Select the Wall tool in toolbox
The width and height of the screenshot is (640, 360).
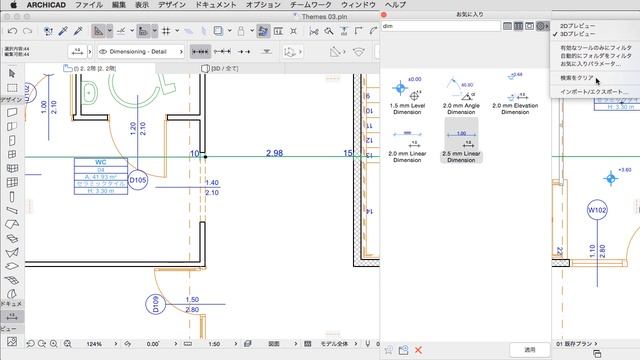click(12, 112)
